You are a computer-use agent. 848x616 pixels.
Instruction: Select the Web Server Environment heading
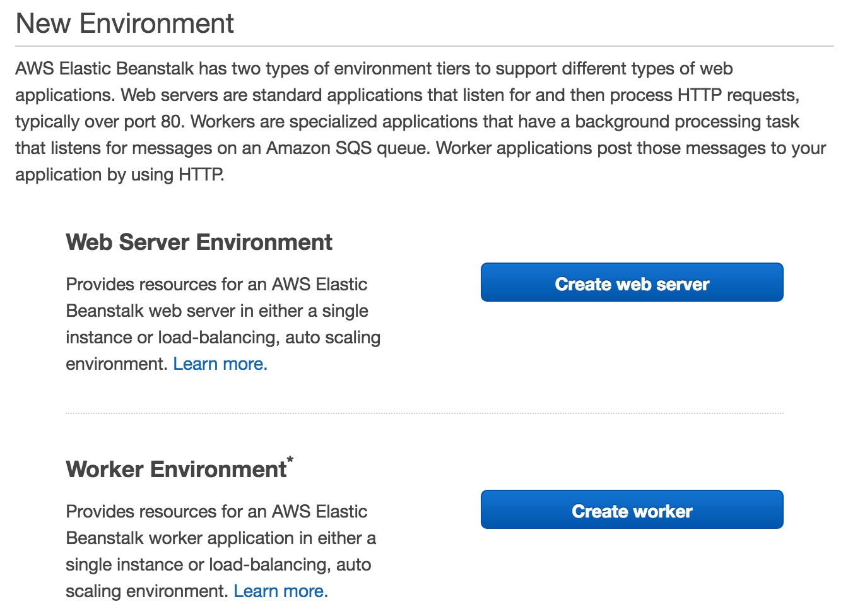[199, 242]
